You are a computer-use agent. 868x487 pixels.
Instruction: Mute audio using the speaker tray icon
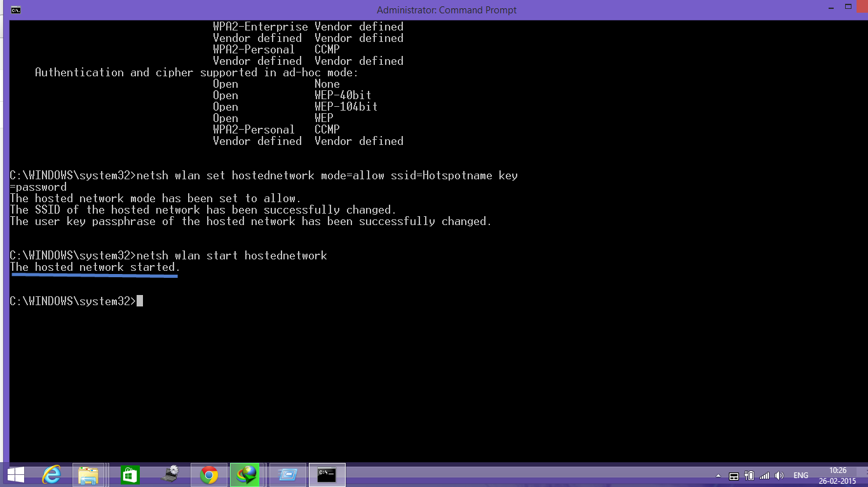(779, 475)
